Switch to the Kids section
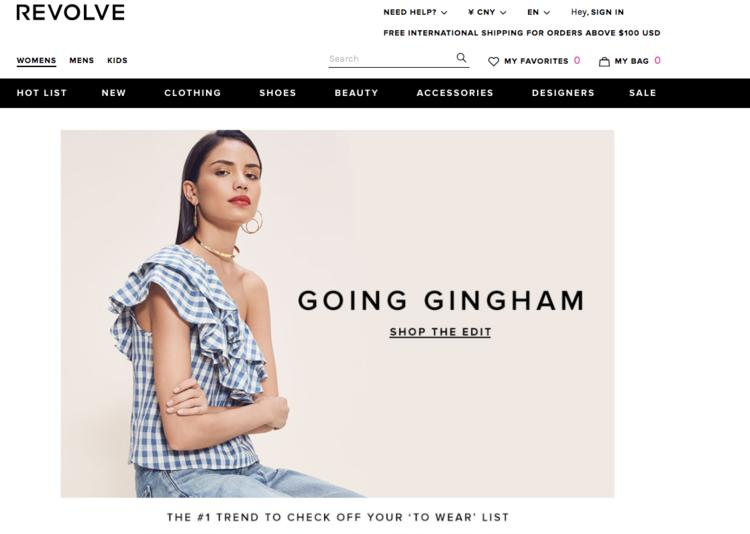750x534 pixels. coord(117,61)
